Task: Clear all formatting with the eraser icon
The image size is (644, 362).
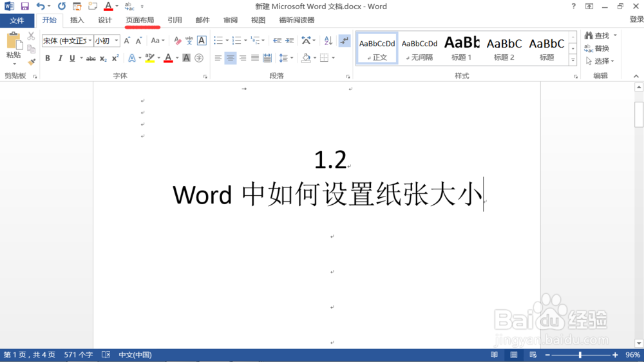Action: point(178,41)
